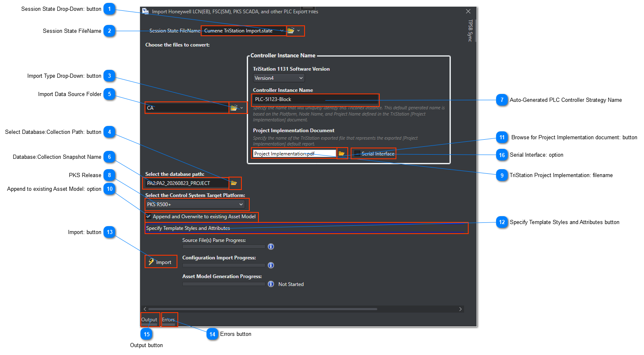644x355 pixels.
Task: Click the Import Type dropdown caret beside folder
Action: [x=242, y=108]
